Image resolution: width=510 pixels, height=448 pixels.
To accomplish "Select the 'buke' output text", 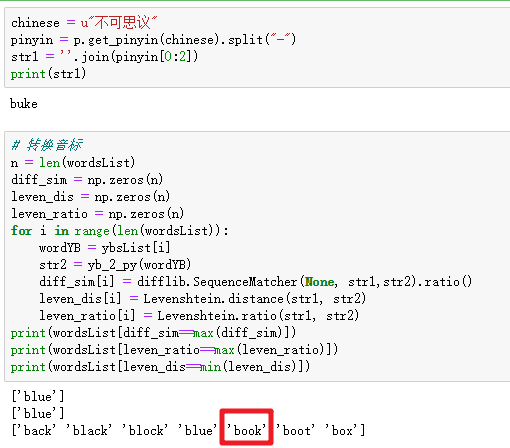I will [x=24, y=104].
